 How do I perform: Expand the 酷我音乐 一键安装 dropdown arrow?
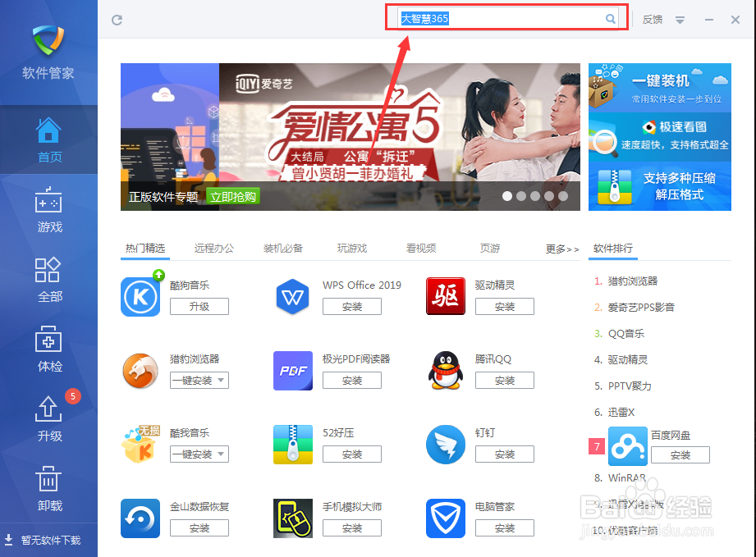pos(221,454)
